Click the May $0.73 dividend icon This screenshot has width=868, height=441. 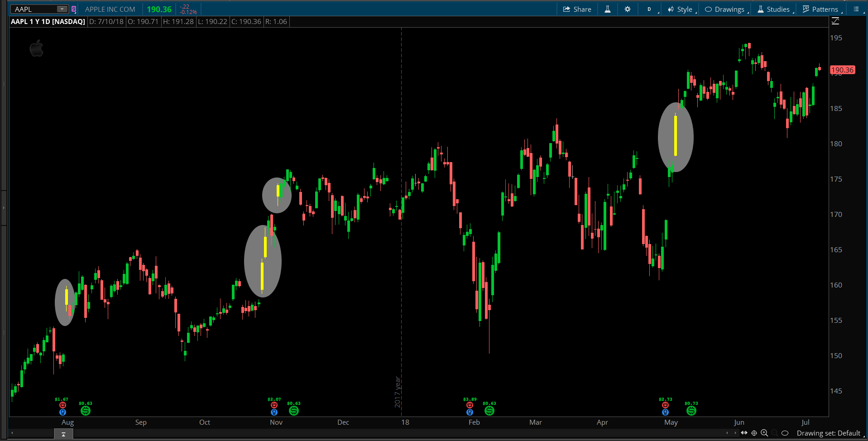point(691,411)
